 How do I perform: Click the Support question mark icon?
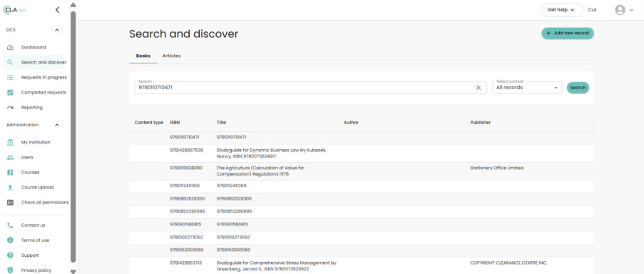point(10,255)
